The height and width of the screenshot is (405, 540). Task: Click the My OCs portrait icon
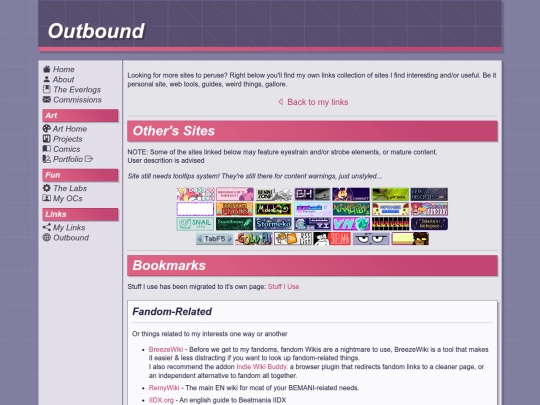click(x=46, y=198)
